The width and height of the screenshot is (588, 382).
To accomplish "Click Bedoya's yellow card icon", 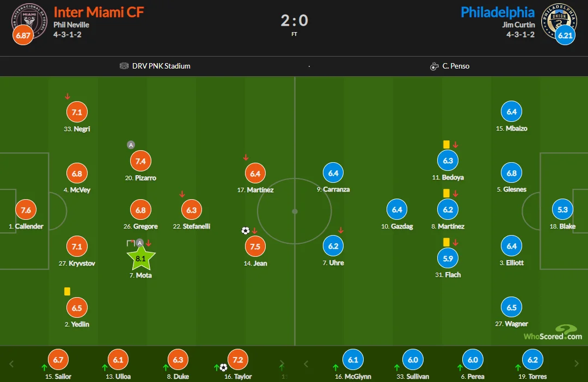I will coord(446,145).
